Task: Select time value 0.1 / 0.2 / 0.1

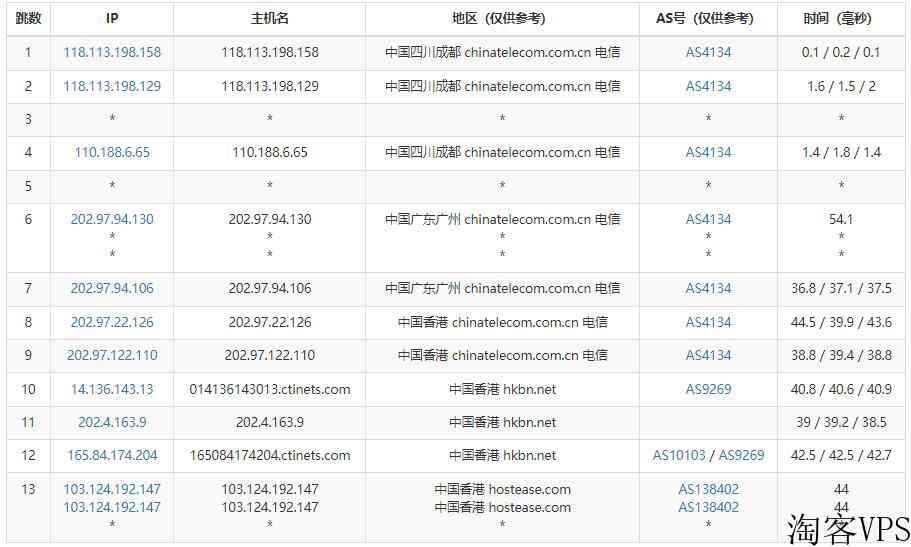Action: coord(841,52)
